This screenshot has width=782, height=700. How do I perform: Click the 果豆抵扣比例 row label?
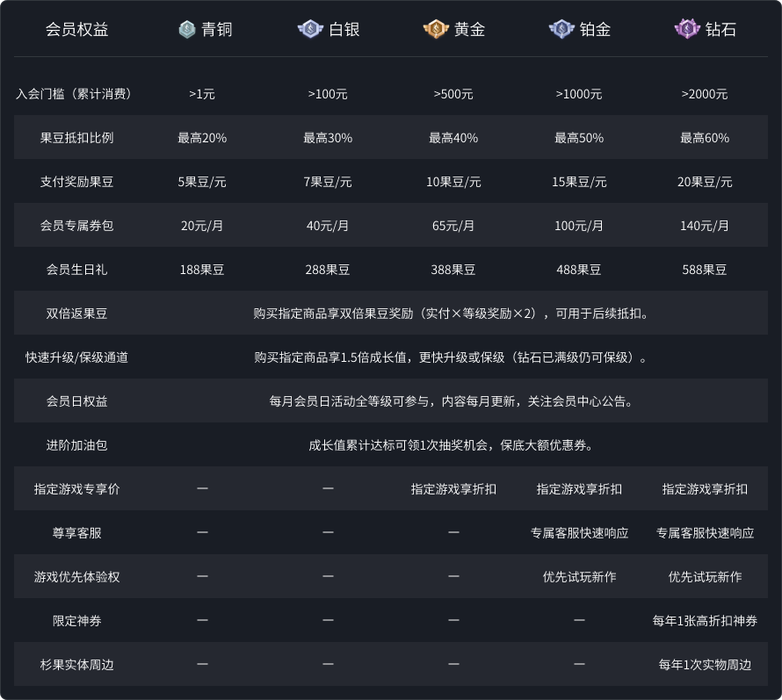(76, 138)
